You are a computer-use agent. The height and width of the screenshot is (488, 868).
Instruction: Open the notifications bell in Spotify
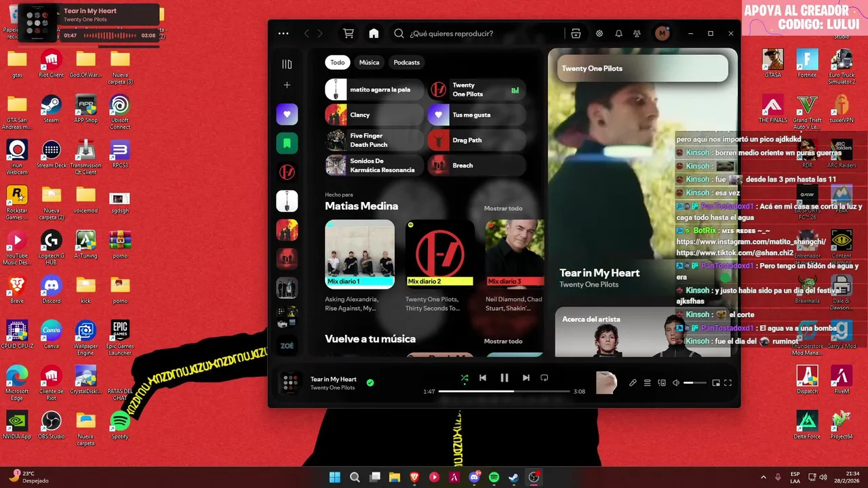pyautogui.click(x=618, y=33)
